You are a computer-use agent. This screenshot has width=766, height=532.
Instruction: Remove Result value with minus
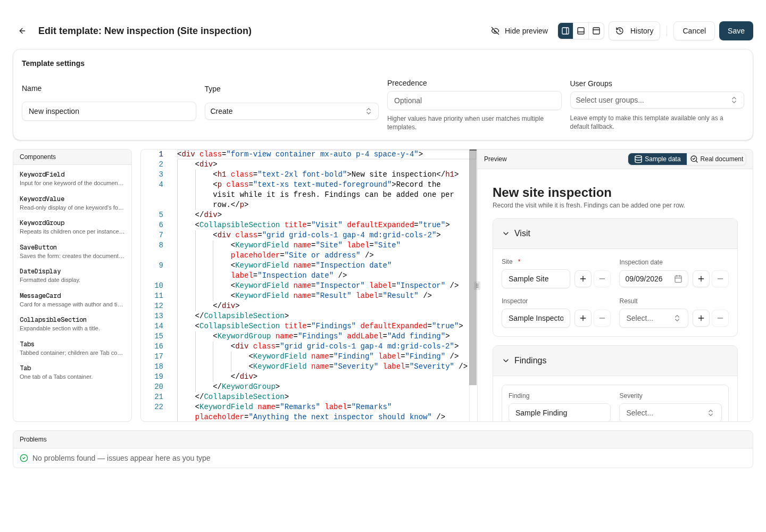pos(720,318)
